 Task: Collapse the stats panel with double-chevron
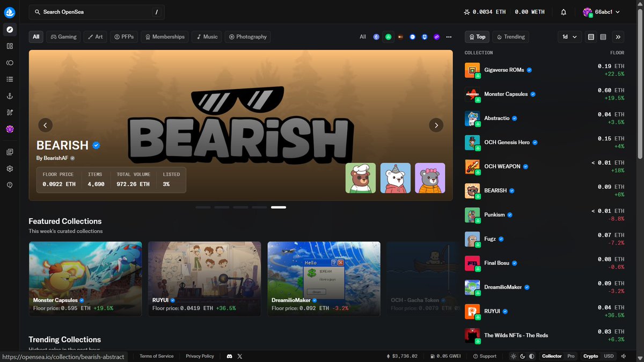[x=618, y=37]
